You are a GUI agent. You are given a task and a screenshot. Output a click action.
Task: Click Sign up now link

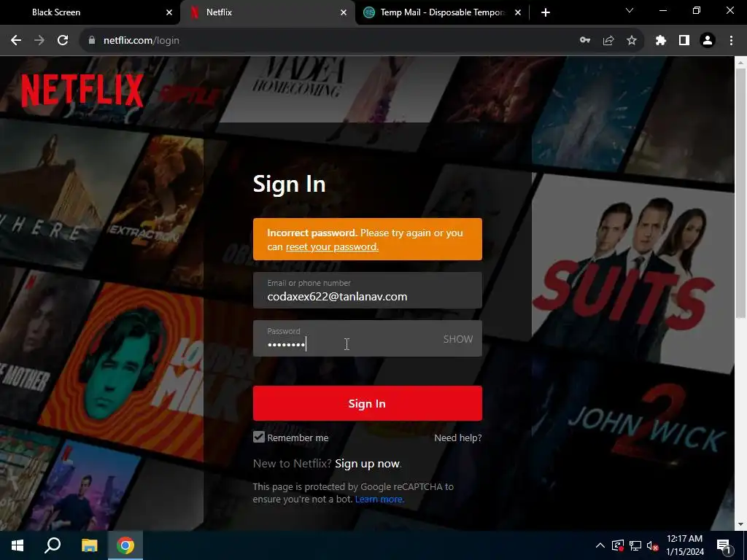tap(368, 463)
